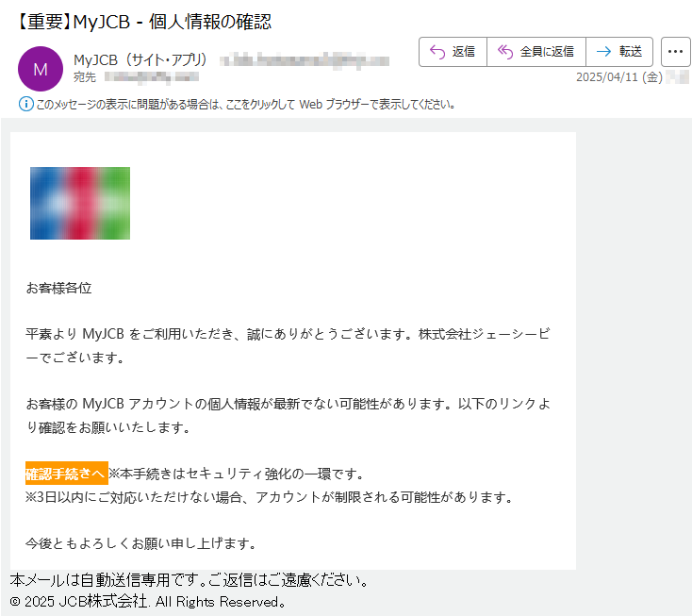692x616 pixels.
Task: Click the greeting text お客様各位
Action: click(58, 288)
